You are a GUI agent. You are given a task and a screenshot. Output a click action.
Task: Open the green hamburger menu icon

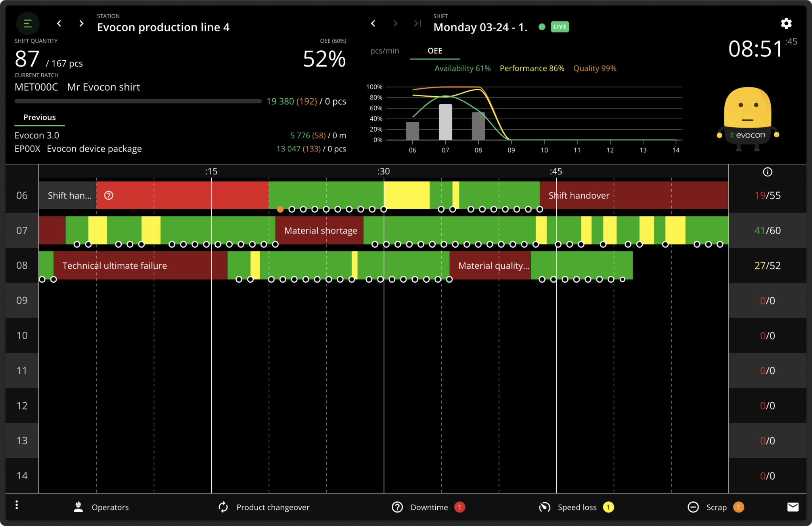[27, 24]
